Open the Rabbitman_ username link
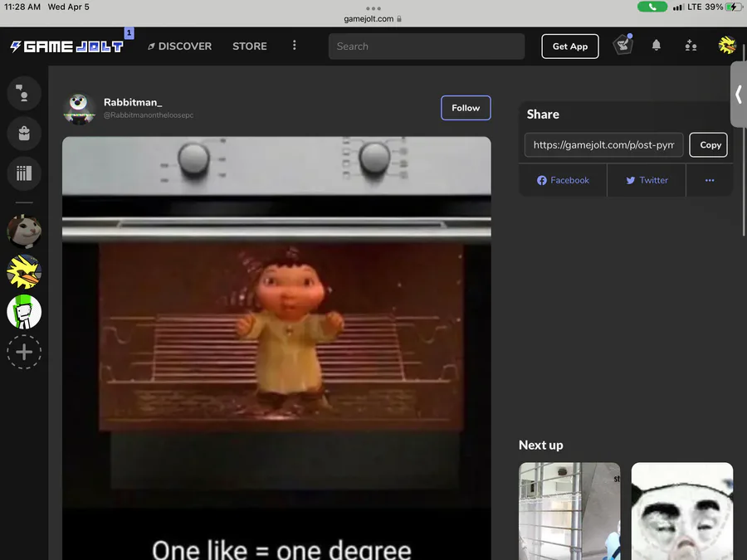This screenshot has width=747, height=560. click(133, 102)
